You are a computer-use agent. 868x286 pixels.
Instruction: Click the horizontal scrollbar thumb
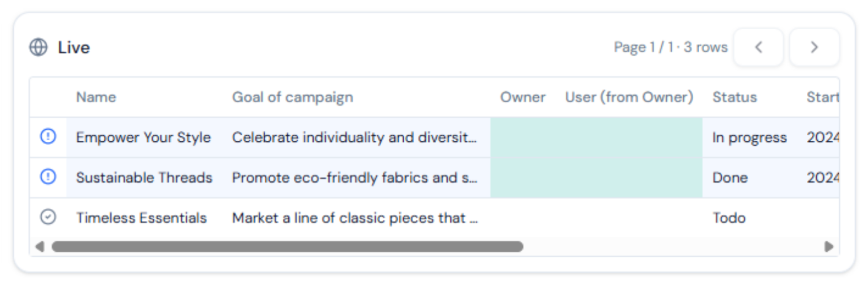287,246
